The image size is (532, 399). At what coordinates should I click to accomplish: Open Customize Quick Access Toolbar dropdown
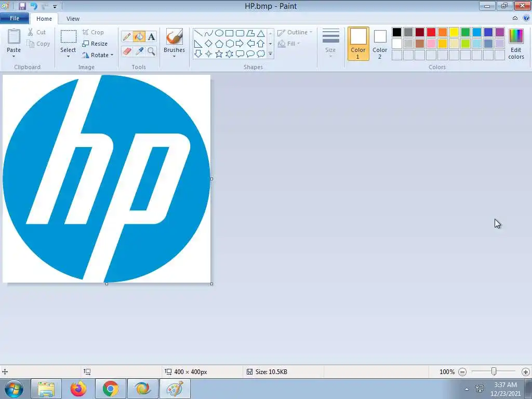tap(55, 6)
